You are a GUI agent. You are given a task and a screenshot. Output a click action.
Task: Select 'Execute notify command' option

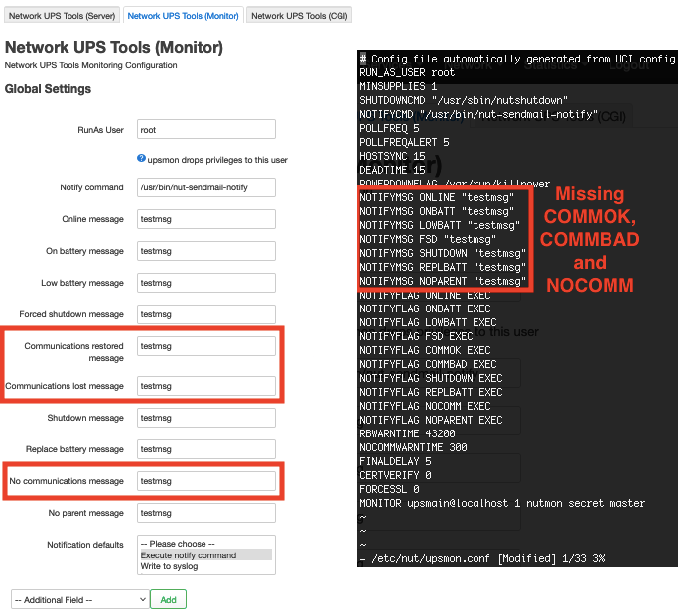tap(205, 555)
